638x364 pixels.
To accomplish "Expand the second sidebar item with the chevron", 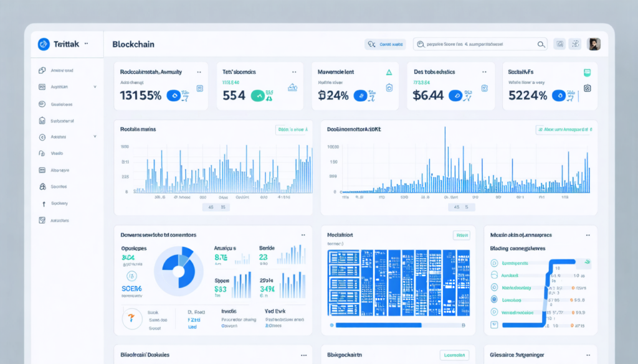I will pos(95,87).
